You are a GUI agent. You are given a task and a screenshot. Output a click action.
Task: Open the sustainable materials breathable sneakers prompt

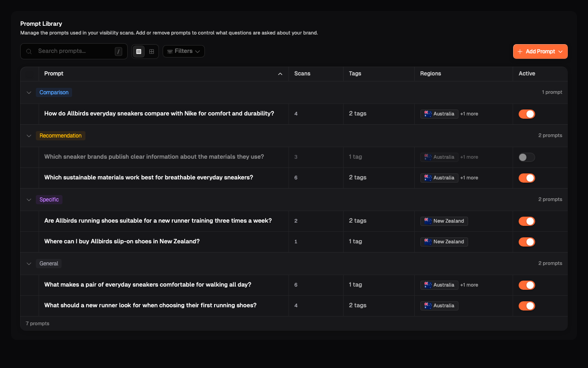point(148,178)
